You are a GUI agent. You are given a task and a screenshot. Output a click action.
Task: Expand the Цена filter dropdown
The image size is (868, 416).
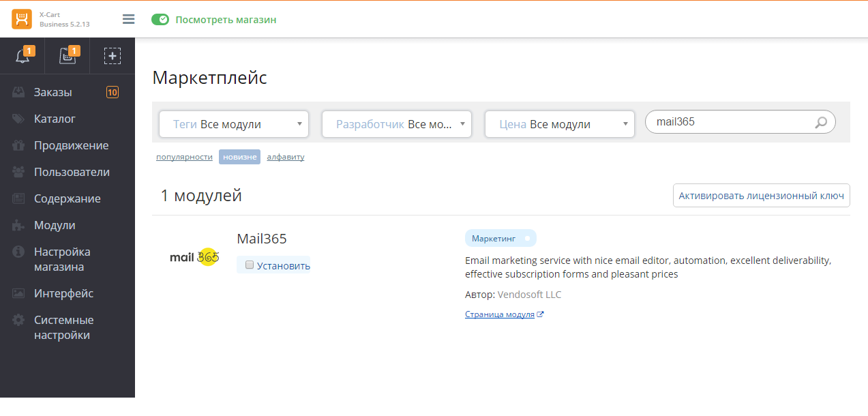tap(560, 124)
